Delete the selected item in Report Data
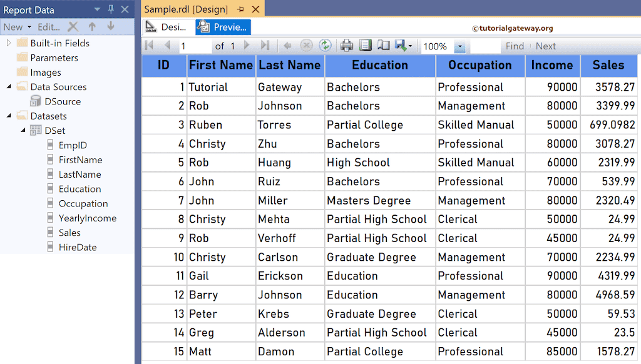Image resolution: width=641 pixels, height=364 pixels. [x=72, y=27]
